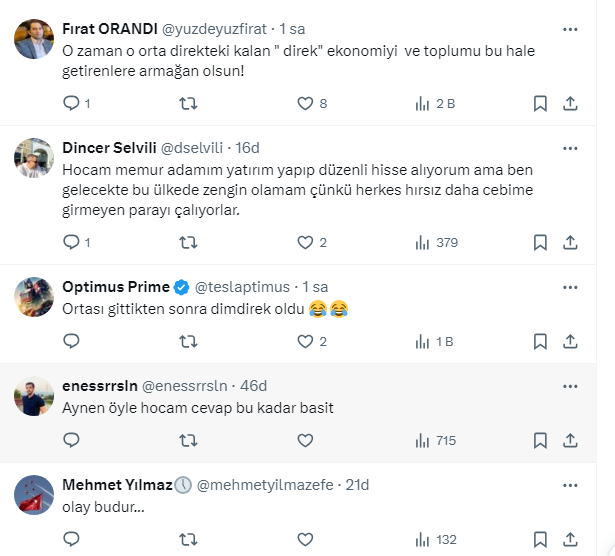View analytics showing 379 views
615x556 pixels.
point(435,242)
